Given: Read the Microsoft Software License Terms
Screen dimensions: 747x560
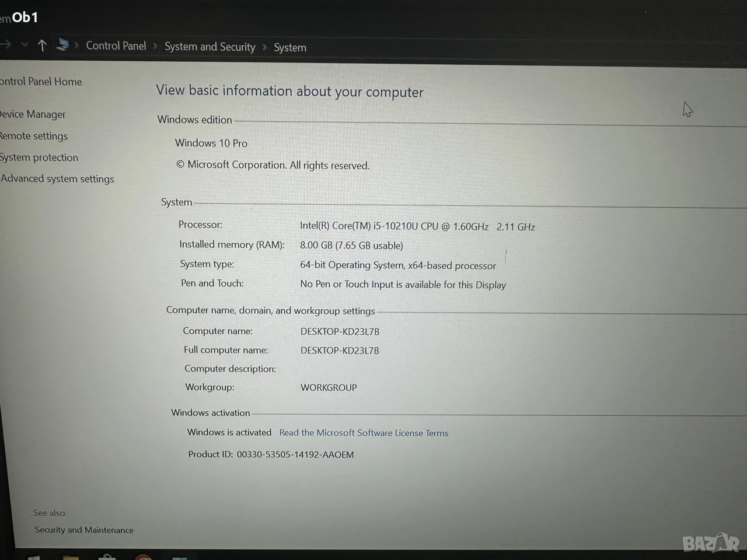Looking at the screenshot, I should point(364,433).
